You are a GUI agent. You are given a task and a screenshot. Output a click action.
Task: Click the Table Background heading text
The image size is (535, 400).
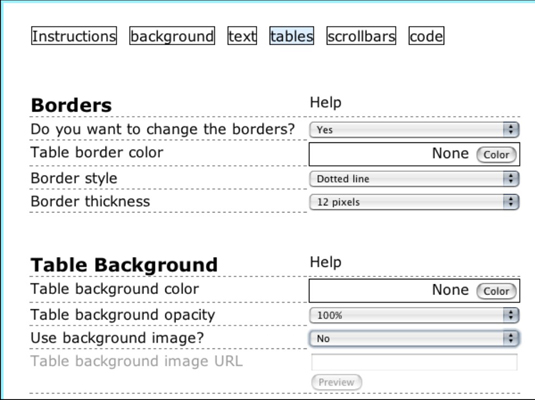click(124, 265)
